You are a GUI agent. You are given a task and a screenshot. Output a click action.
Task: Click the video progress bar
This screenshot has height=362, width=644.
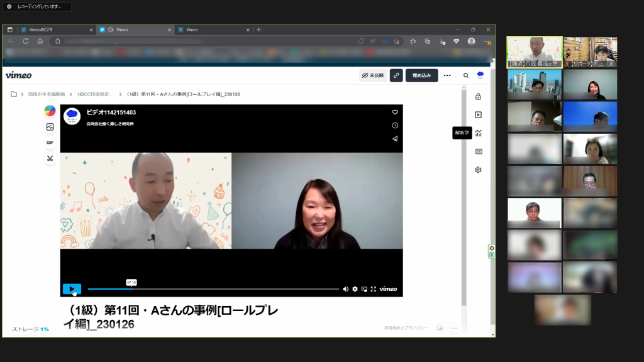click(x=214, y=289)
